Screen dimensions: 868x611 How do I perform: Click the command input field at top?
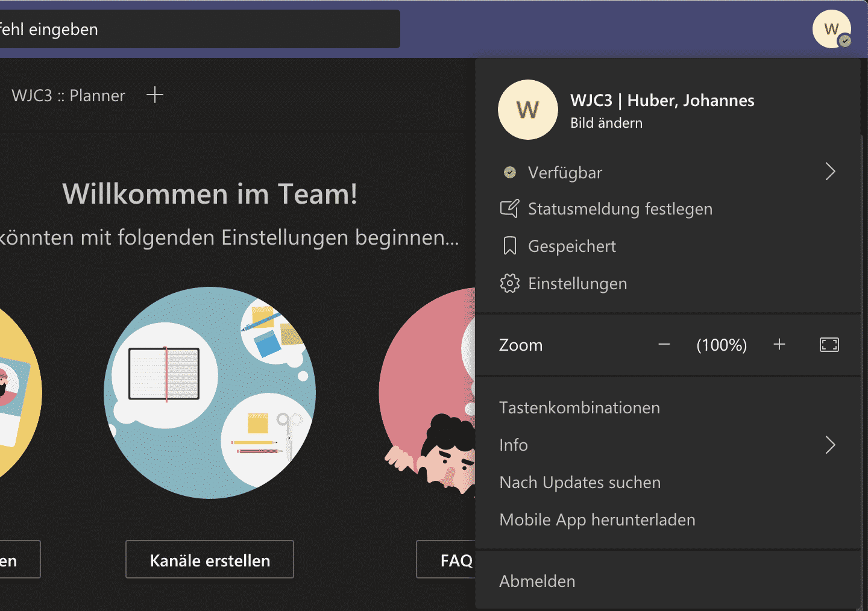pyautogui.click(x=199, y=29)
